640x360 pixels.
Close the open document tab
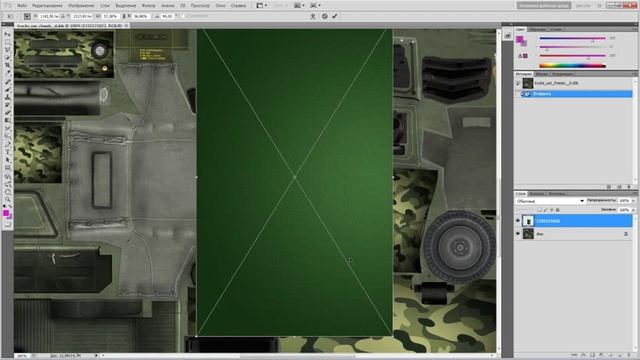127,25
